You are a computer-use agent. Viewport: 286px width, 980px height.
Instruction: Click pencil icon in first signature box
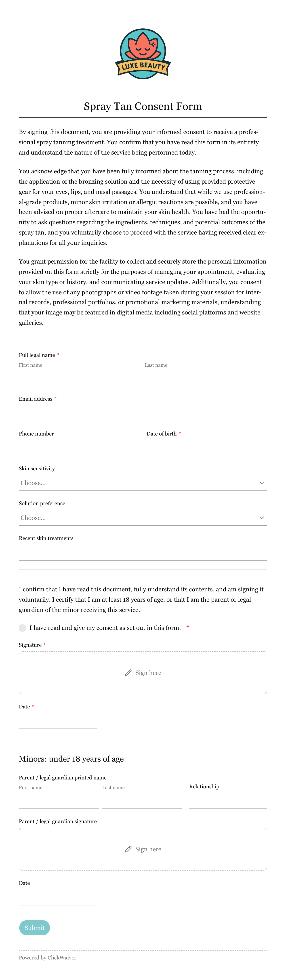(128, 673)
